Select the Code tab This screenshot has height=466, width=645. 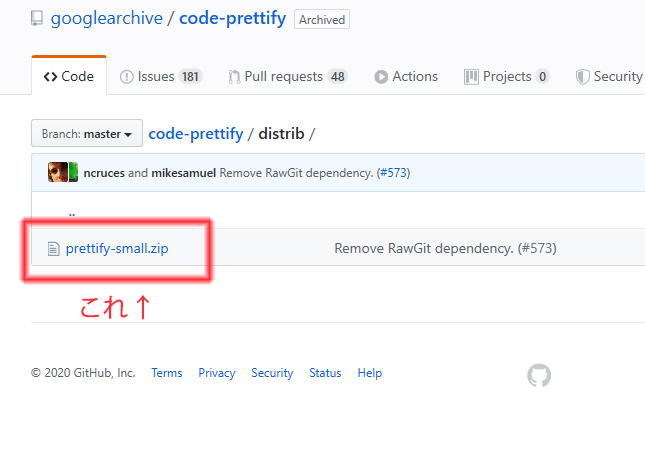[x=69, y=76]
